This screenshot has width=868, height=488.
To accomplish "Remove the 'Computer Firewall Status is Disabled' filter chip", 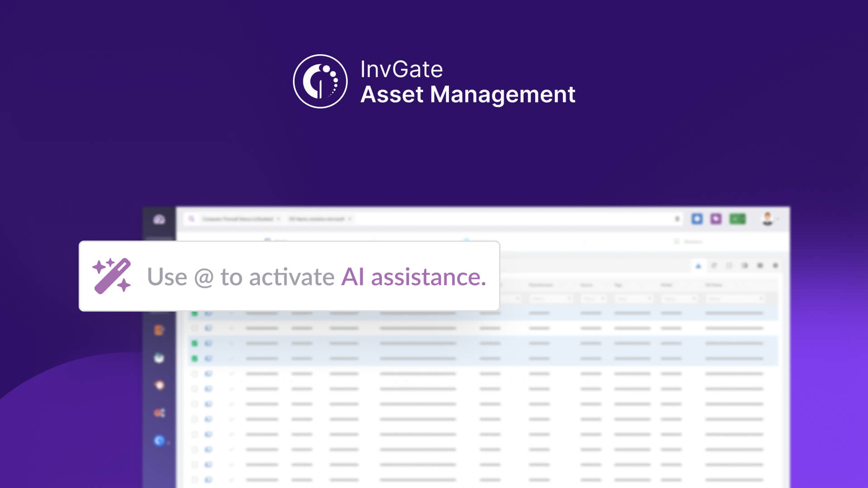I will (x=278, y=218).
